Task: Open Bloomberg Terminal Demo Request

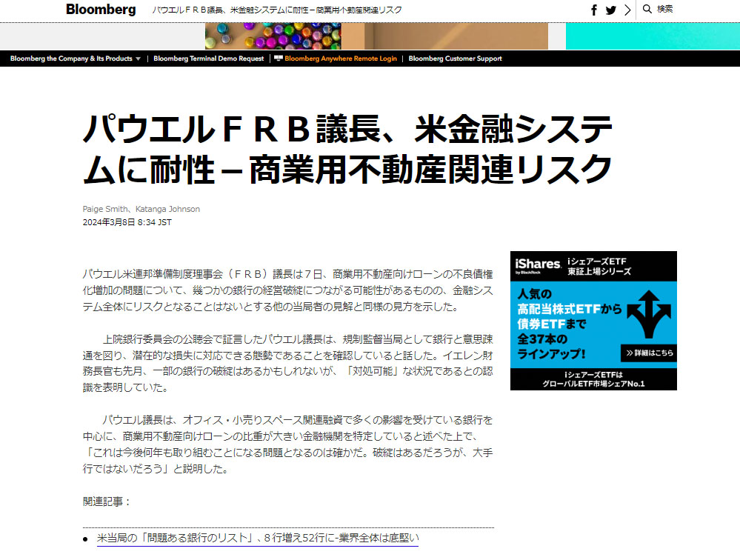Action: (208, 59)
